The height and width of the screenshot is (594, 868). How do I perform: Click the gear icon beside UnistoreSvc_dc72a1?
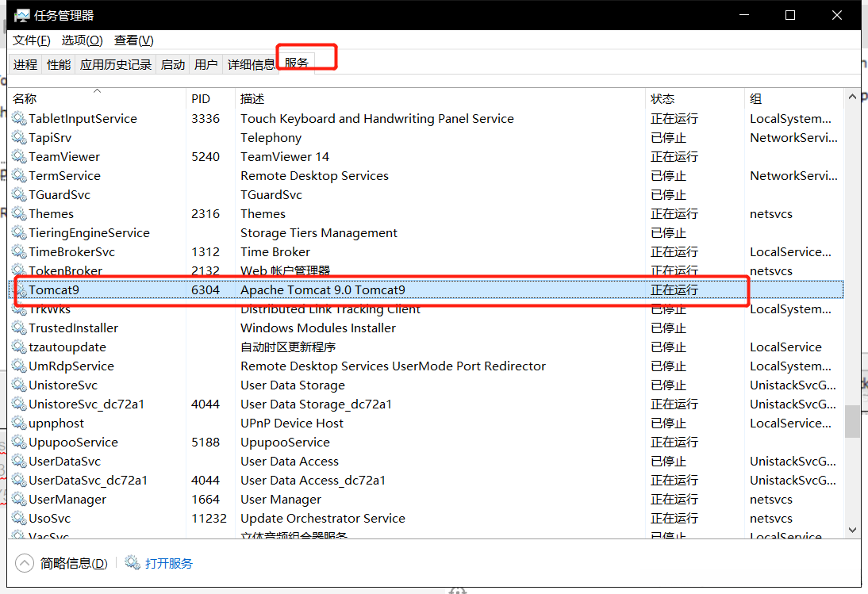pyautogui.click(x=19, y=404)
